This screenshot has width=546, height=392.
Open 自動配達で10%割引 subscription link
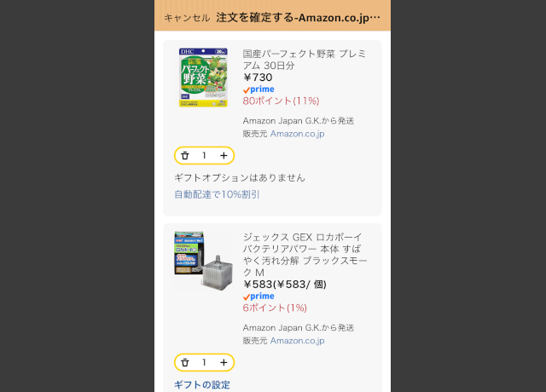pos(218,194)
